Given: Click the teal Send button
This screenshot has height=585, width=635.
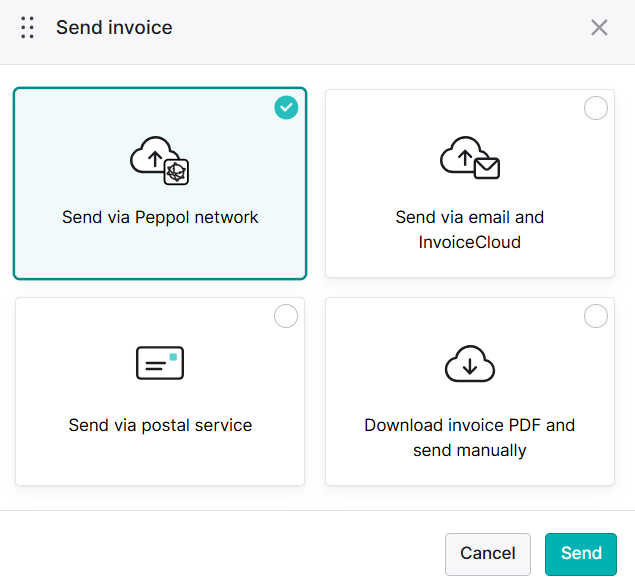Looking at the screenshot, I should coord(581,554).
